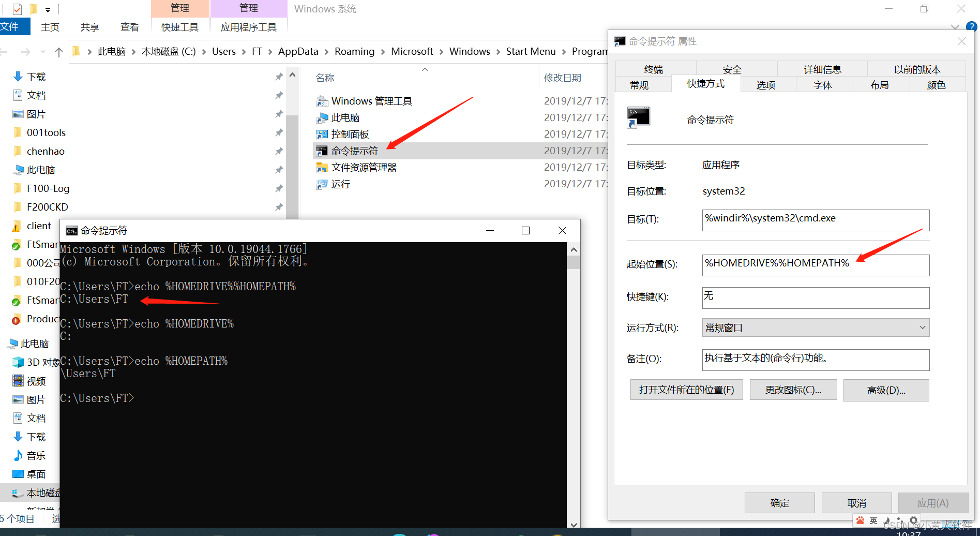
Task: Toggle input language by clicking 英
Action: click(873, 520)
